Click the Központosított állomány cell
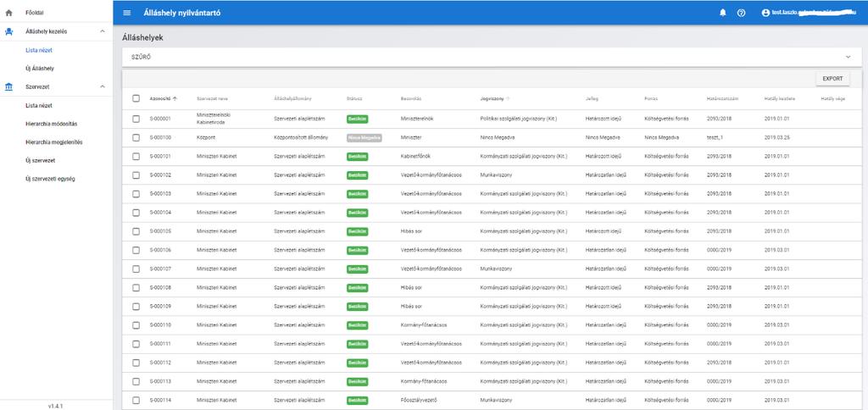This screenshot has height=410, width=868. (x=302, y=137)
